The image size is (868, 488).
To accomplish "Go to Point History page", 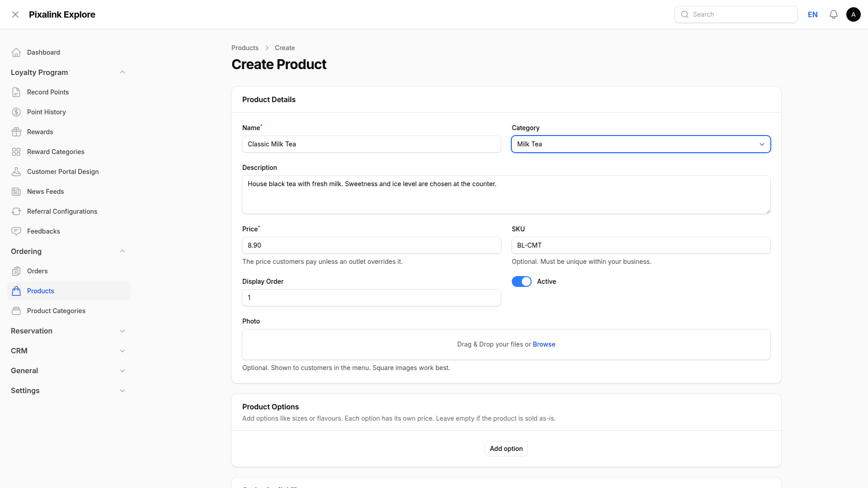I will [69, 112].
